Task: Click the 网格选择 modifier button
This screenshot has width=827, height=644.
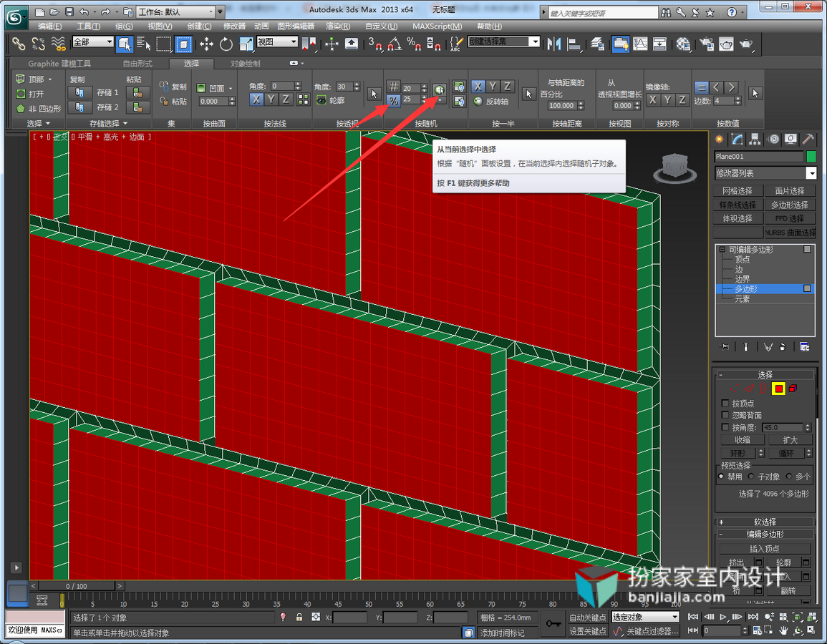Action: (x=737, y=191)
